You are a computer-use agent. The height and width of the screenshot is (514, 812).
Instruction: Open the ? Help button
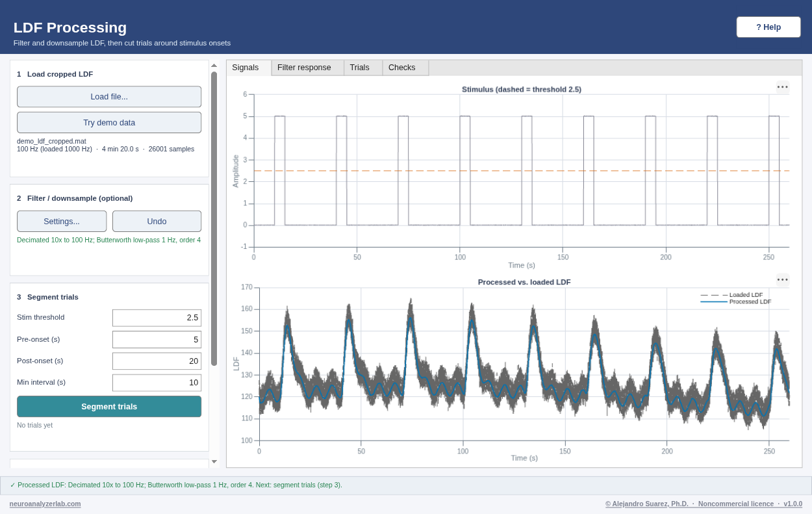(768, 27)
